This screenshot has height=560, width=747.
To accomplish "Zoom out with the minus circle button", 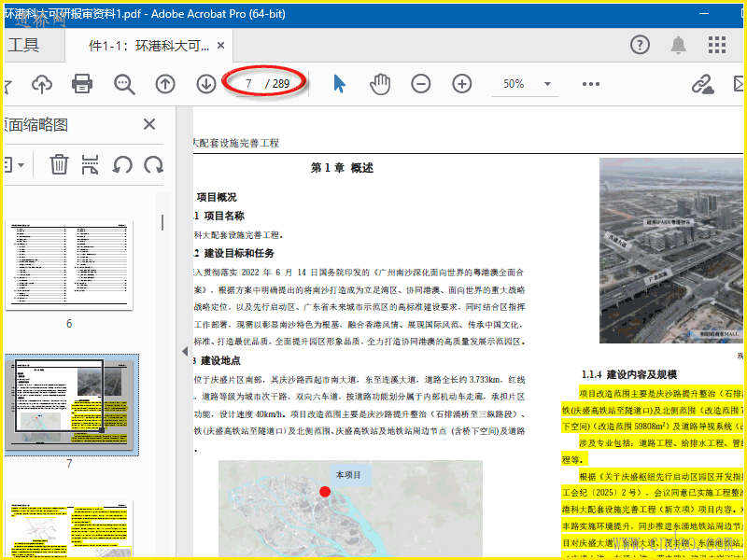I will coord(421,84).
